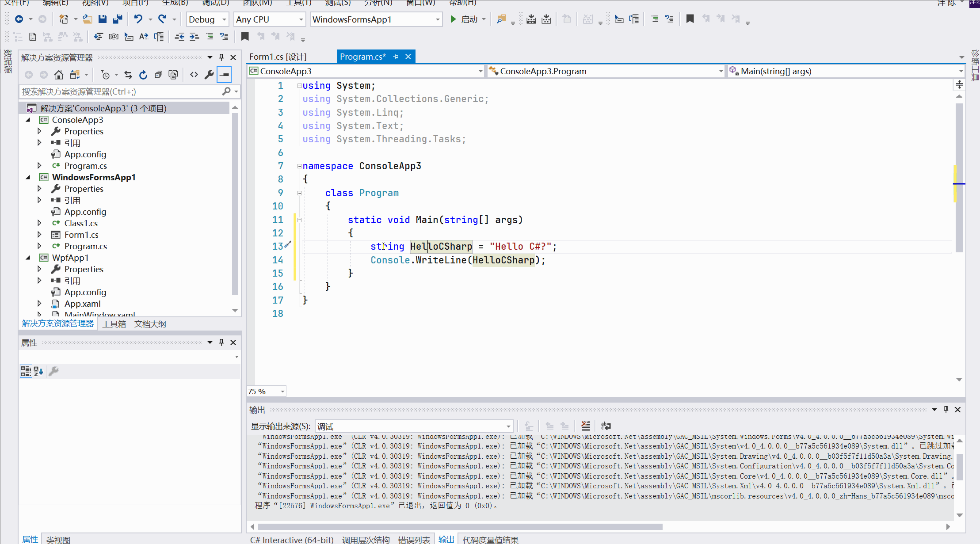Open Properties wrench icon in Solution Explorer
Screen dimensions: 980x544
[209, 75]
